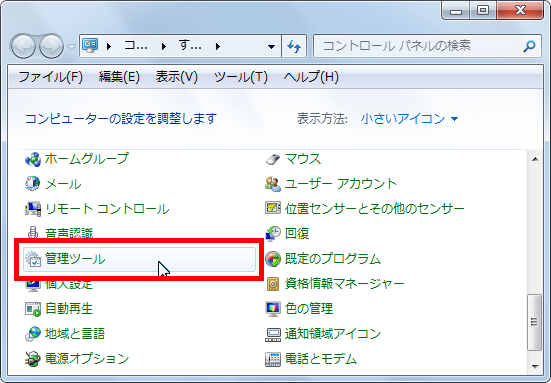Viewport: 551px width, 383px height.
Task: Click the 既定のプログラム link text
Action: click(x=333, y=259)
